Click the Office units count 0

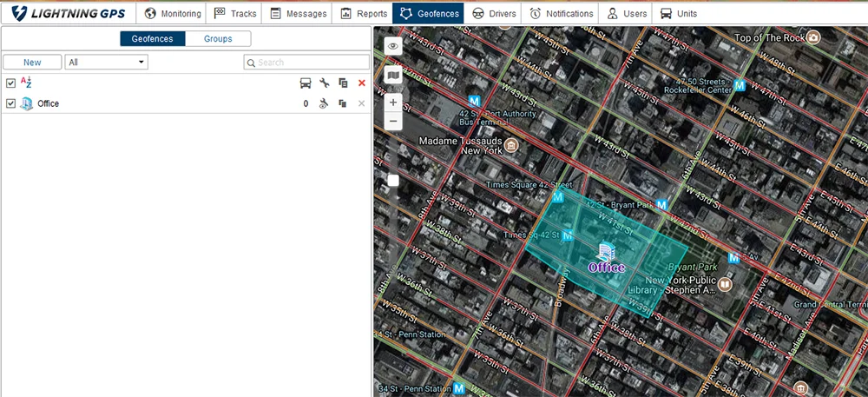(x=306, y=103)
